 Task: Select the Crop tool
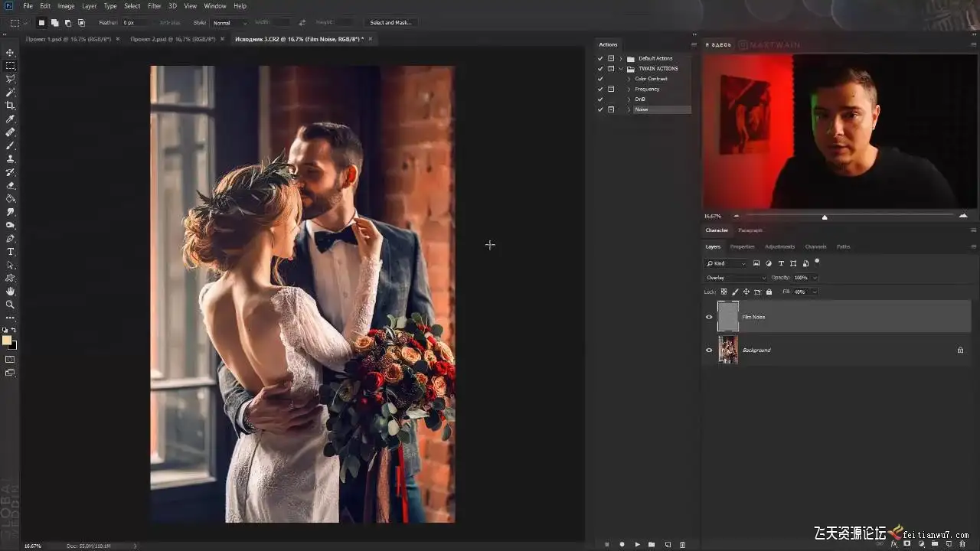(x=10, y=106)
